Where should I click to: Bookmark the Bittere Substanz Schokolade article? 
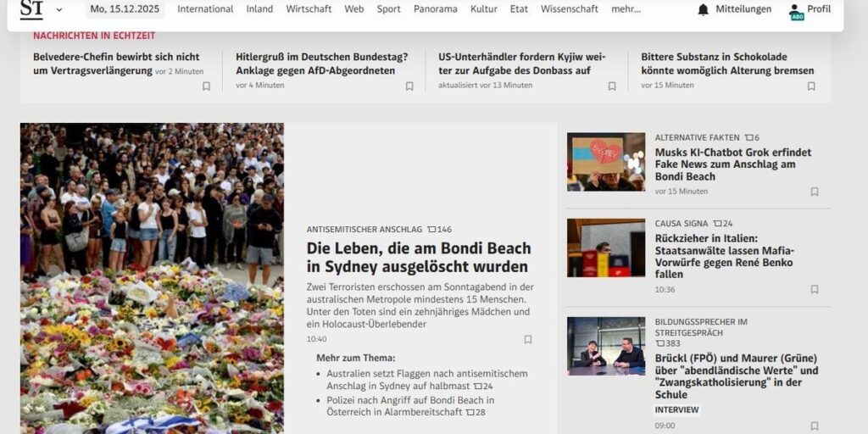tap(811, 86)
